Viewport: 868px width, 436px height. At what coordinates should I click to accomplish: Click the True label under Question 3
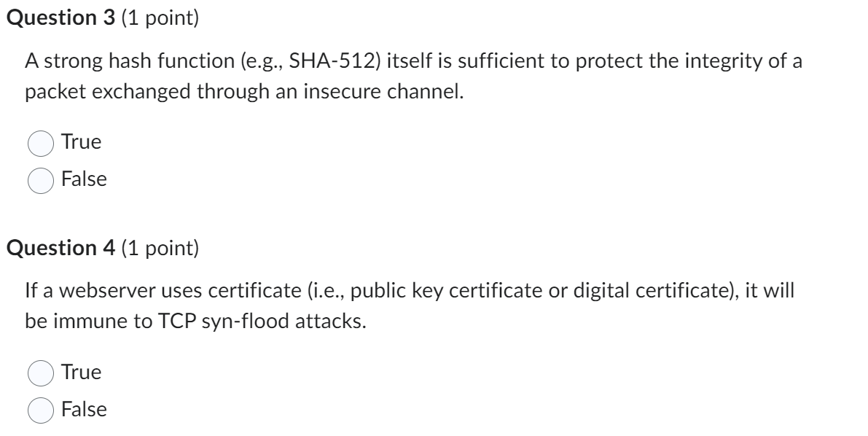point(82,143)
